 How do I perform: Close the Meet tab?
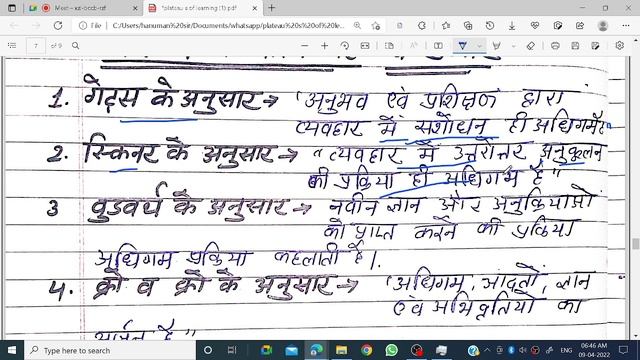pyautogui.click(x=135, y=8)
